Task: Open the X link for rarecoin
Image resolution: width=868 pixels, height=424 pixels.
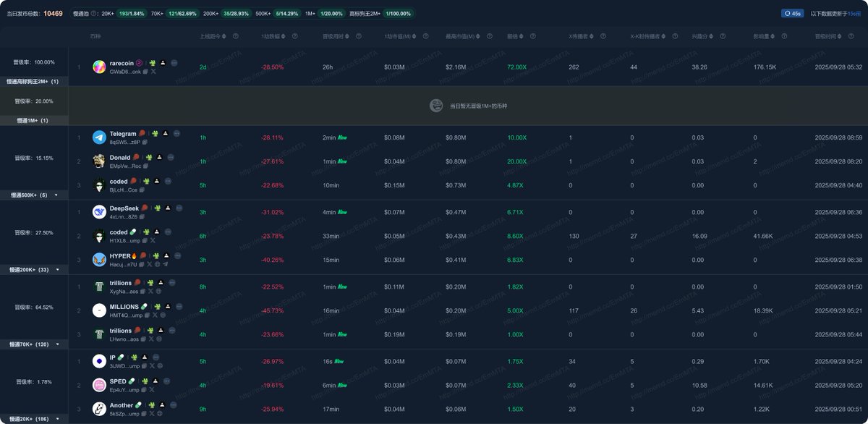Action: 153,72
